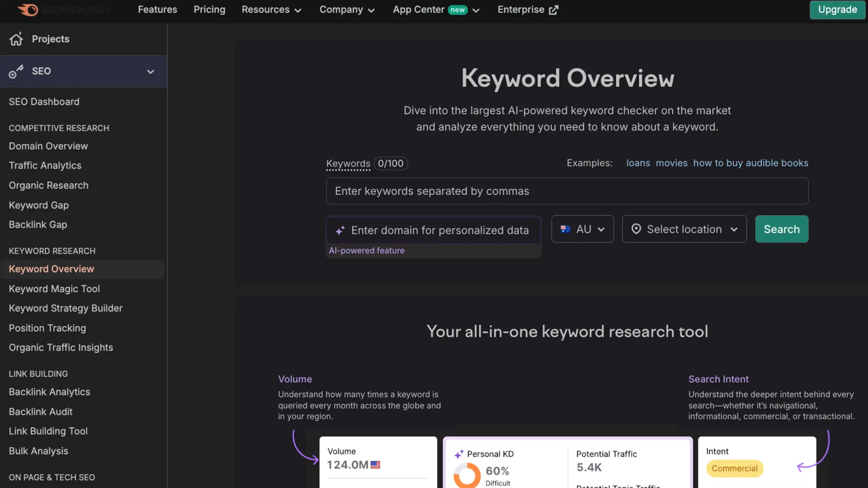Open Organic Research in sidebar

tap(49, 185)
